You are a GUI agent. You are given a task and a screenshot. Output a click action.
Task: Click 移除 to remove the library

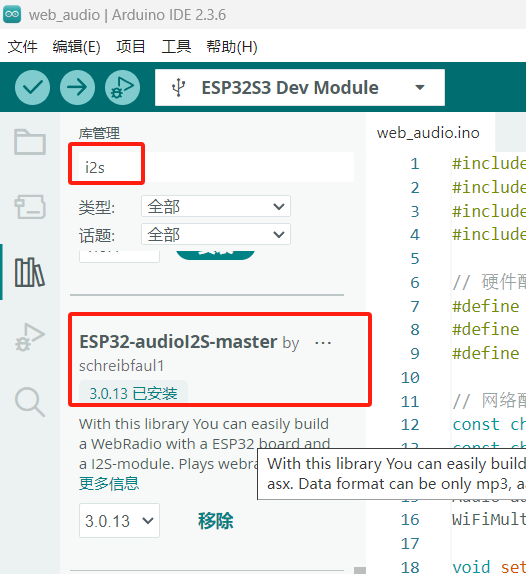point(216,521)
